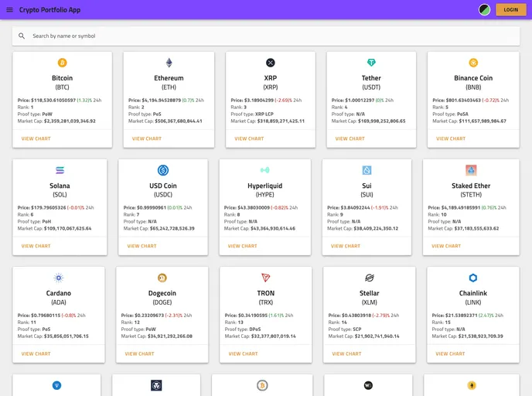View chart for Solana
This screenshot has width=532, height=396.
(x=36, y=246)
